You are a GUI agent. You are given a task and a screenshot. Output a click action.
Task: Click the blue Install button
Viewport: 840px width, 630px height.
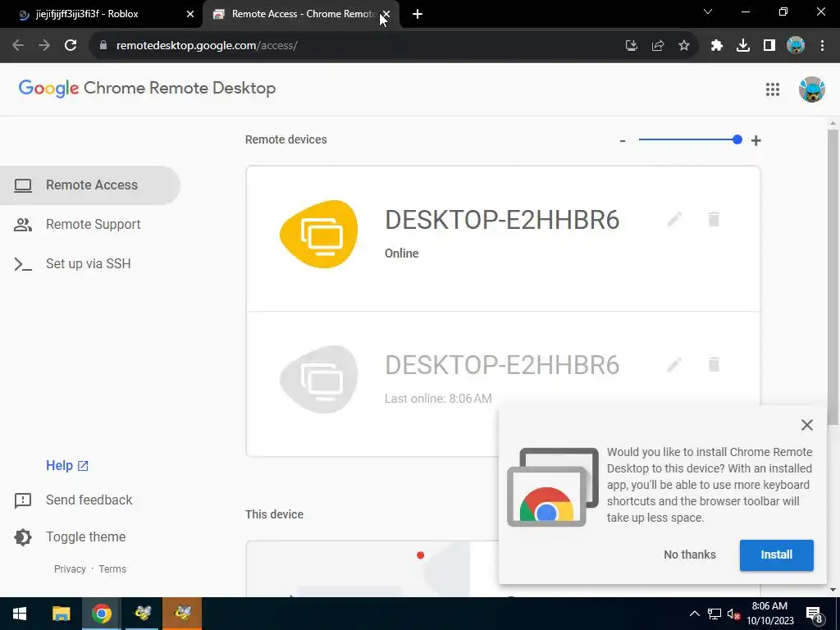click(x=776, y=555)
